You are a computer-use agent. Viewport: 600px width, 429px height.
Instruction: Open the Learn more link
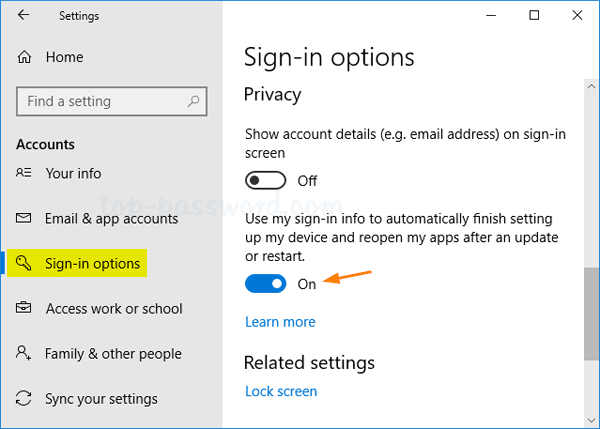(x=280, y=322)
